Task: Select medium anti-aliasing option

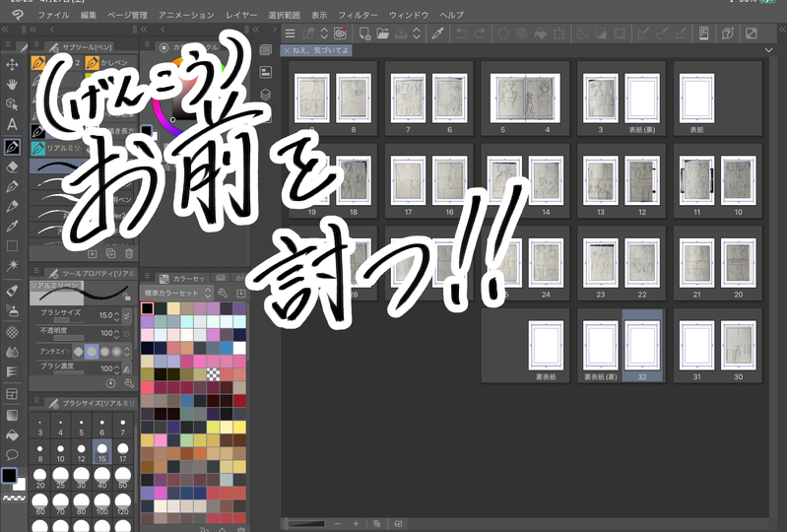Action: click(x=104, y=352)
